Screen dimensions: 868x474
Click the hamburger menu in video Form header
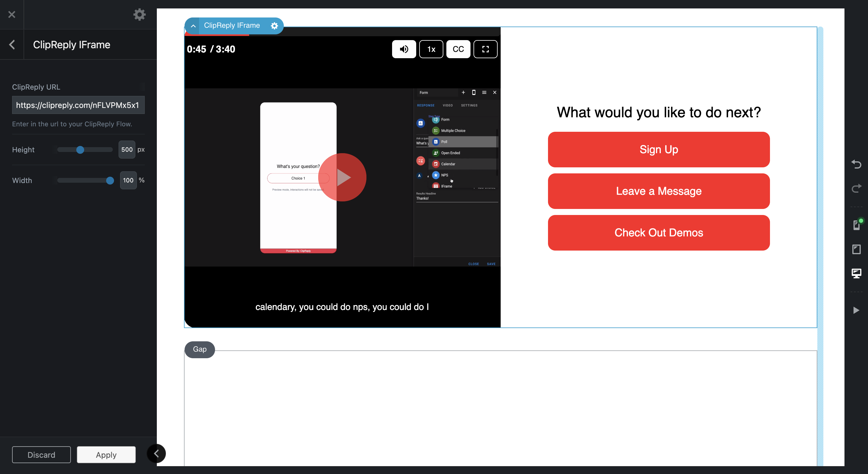484,92
